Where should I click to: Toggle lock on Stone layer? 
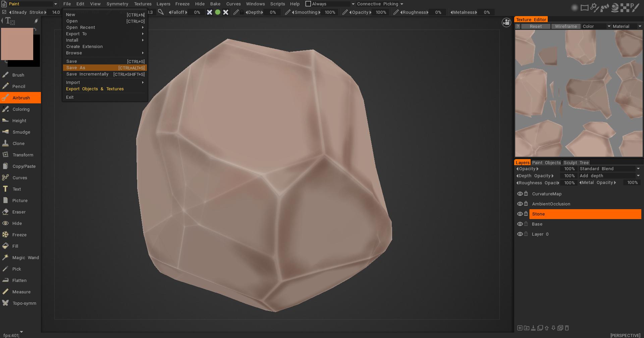pyautogui.click(x=526, y=213)
